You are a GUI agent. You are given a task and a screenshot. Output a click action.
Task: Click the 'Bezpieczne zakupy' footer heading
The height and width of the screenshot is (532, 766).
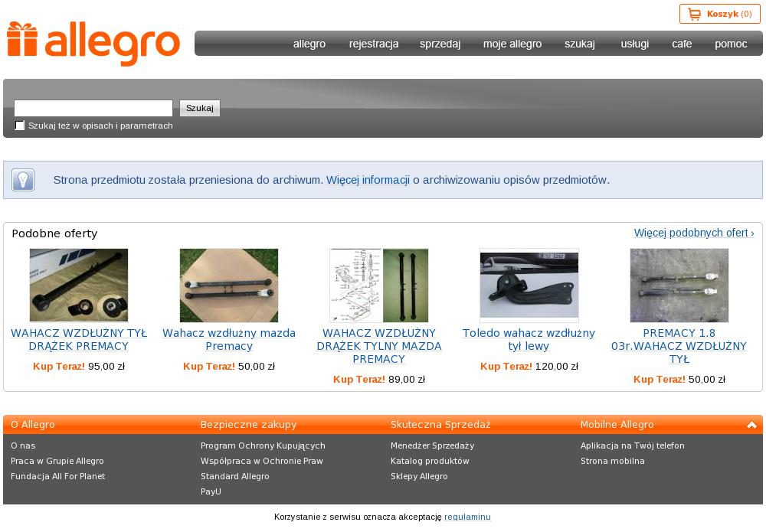249,425
